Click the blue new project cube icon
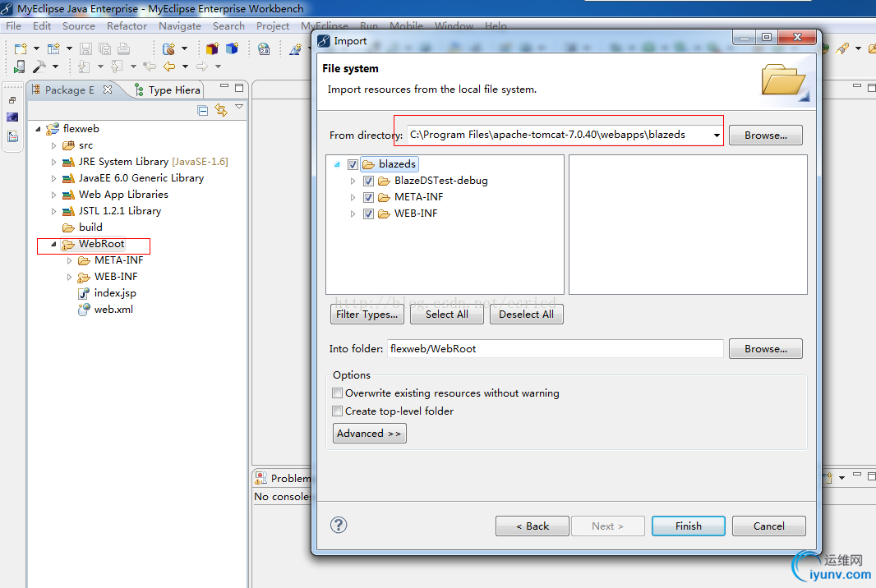The width and height of the screenshot is (876, 588). point(232,48)
